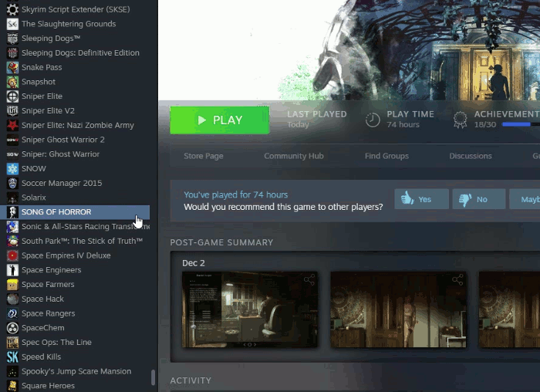Click the library list scrollbar
The height and width of the screenshot is (392, 540).
point(153,377)
